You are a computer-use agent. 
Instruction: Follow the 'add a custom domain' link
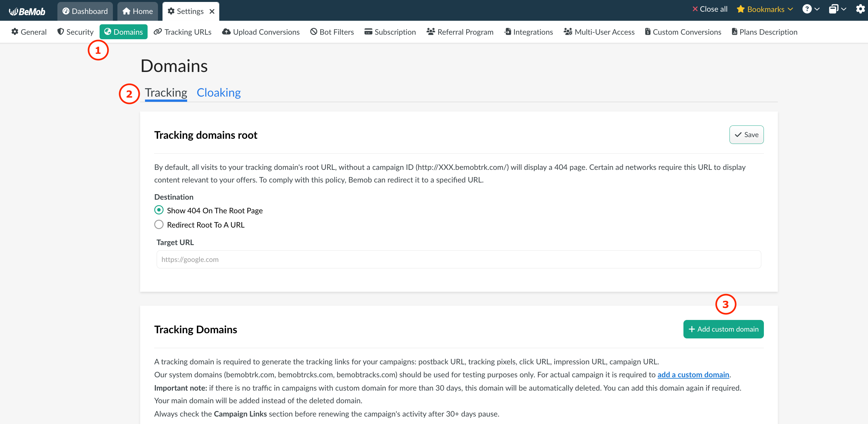click(693, 374)
